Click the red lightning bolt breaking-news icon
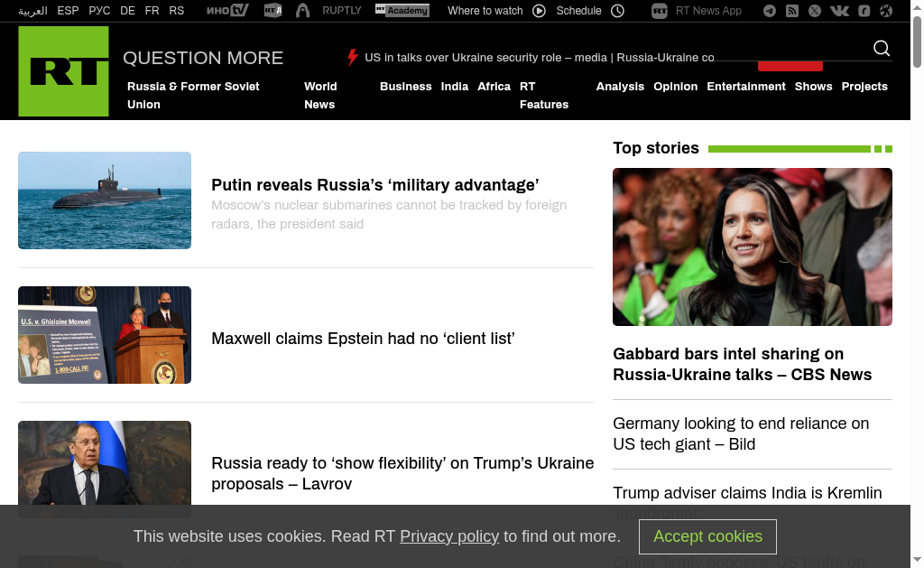924x568 pixels. click(353, 57)
